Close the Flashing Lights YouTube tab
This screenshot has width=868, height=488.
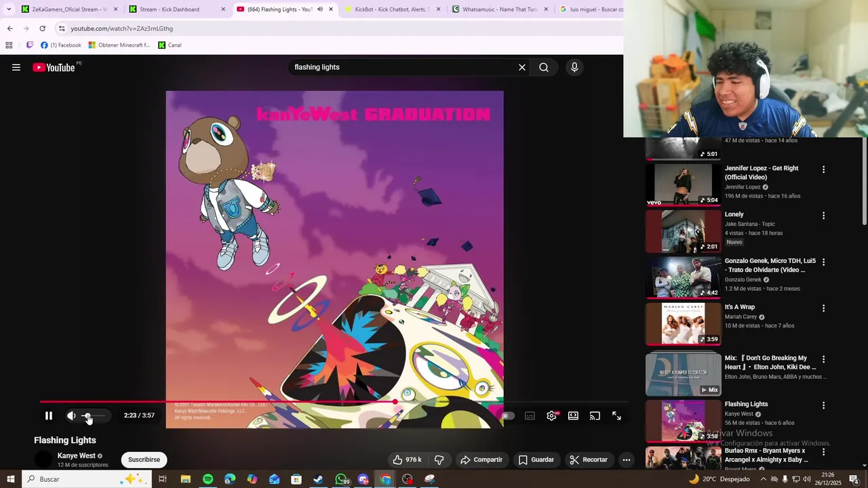pyautogui.click(x=331, y=9)
